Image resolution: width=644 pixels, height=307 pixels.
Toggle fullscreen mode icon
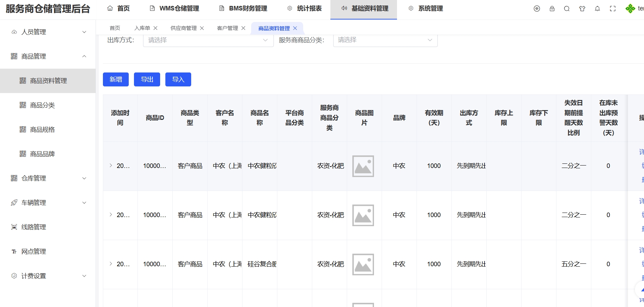tap(613, 9)
